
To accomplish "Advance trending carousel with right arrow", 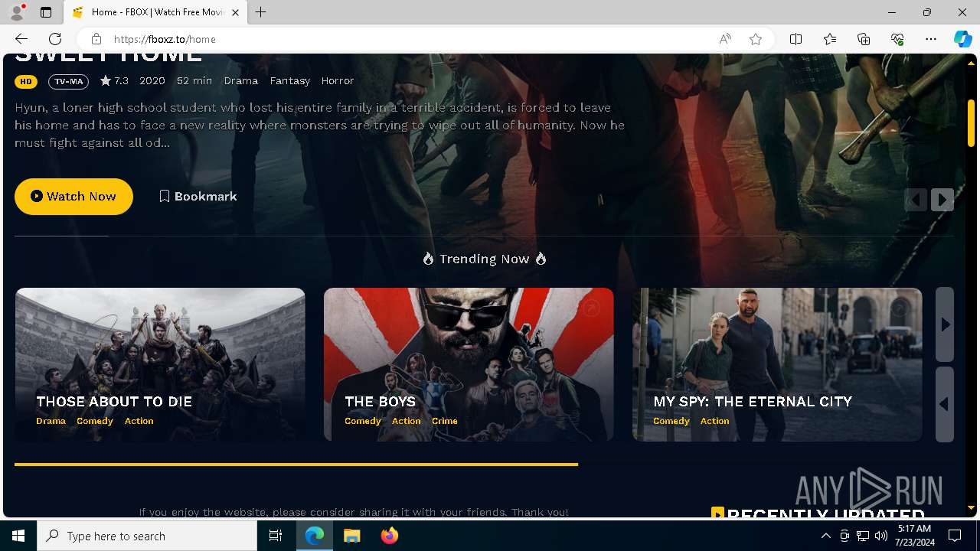I will [x=945, y=324].
